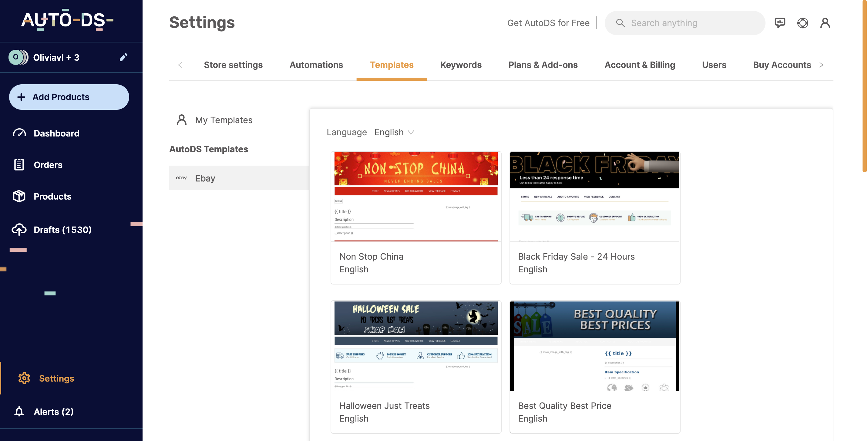
Task: Open the Black Friday Sale template thumbnail
Action: [594, 197]
